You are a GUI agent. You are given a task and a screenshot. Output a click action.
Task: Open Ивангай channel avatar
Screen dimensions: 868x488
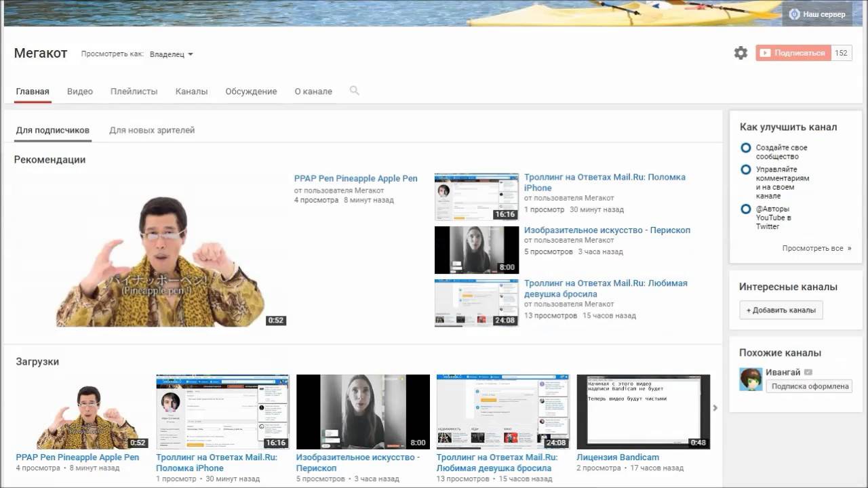click(751, 380)
